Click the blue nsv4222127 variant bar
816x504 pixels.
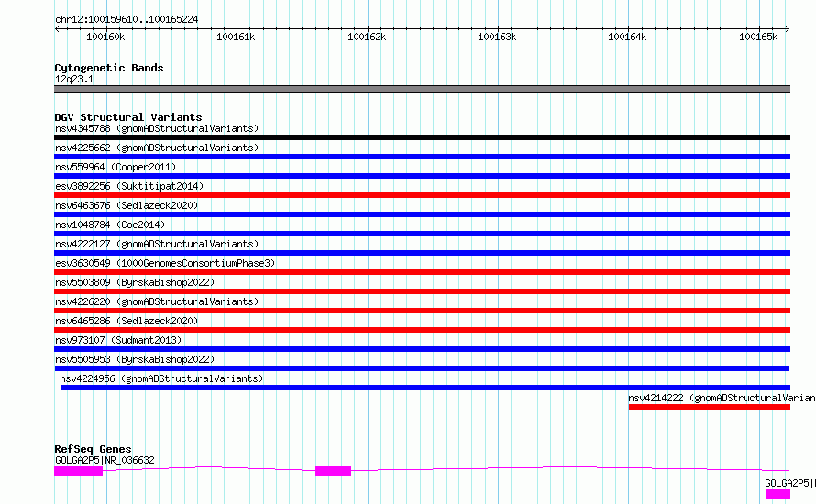pyautogui.click(x=422, y=253)
